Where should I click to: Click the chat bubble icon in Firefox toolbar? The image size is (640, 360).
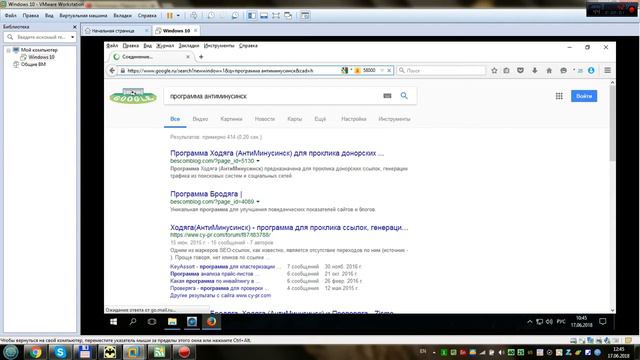[563, 71]
